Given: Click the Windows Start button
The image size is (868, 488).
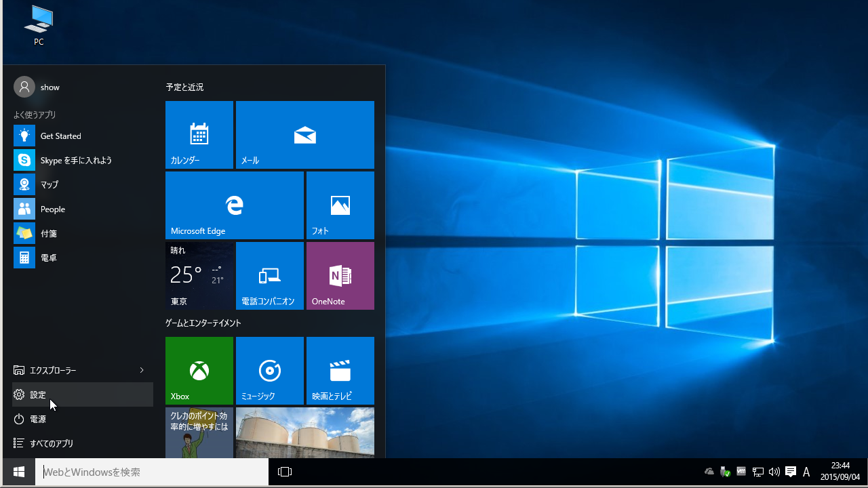Looking at the screenshot, I should 19,472.
